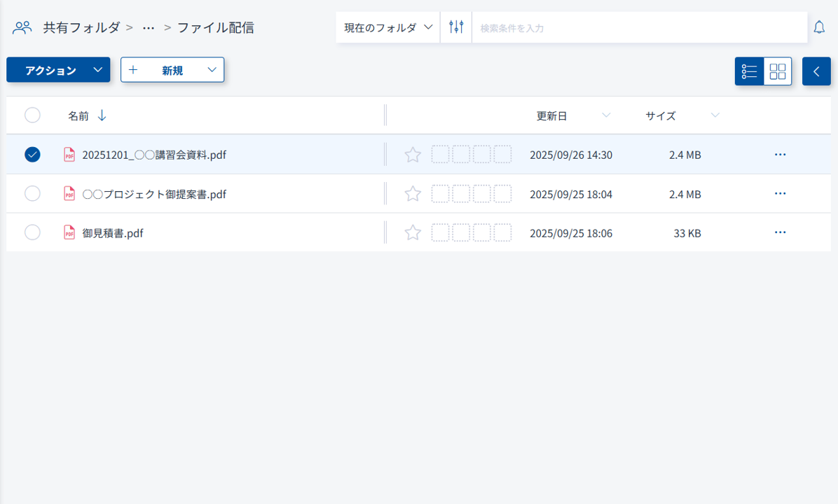Select 〇〇プロジェクト御提案書.pdf checkbox
838x504 pixels.
[x=32, y=194]
